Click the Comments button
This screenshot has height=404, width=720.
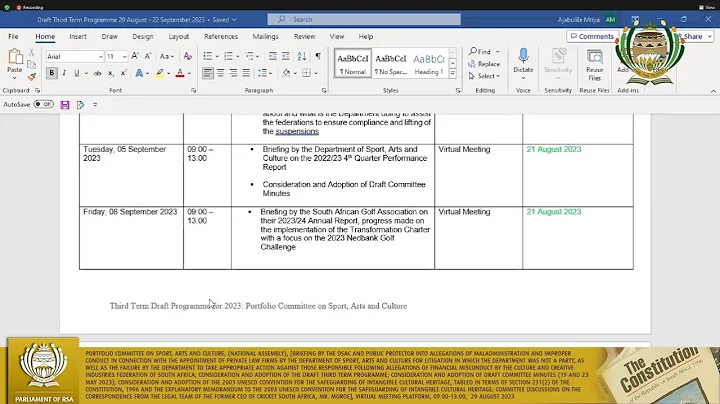(x=592, y=36)
